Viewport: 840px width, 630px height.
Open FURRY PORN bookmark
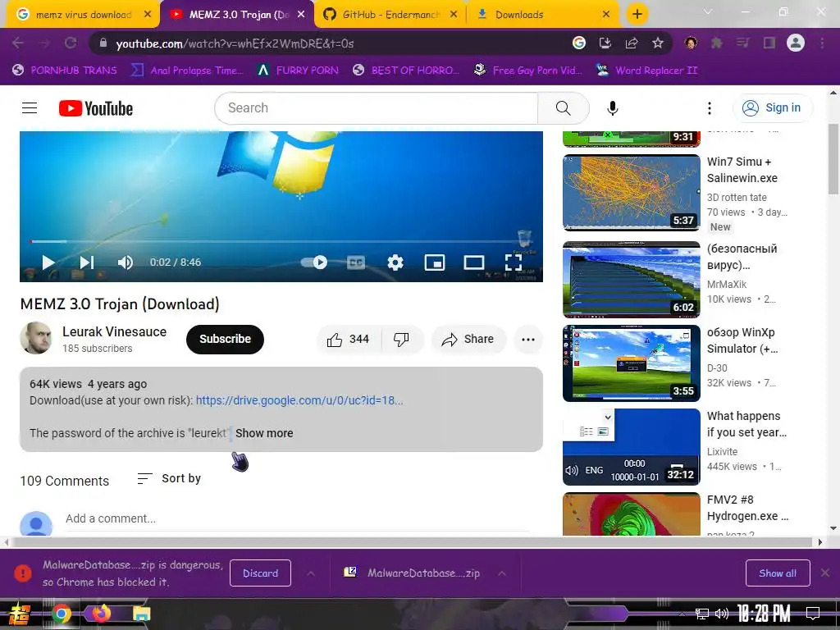(298, 71)
